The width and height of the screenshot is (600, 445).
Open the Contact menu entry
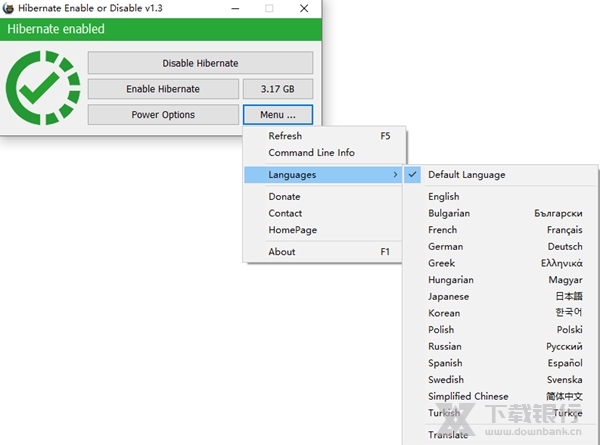click(285, 213)
